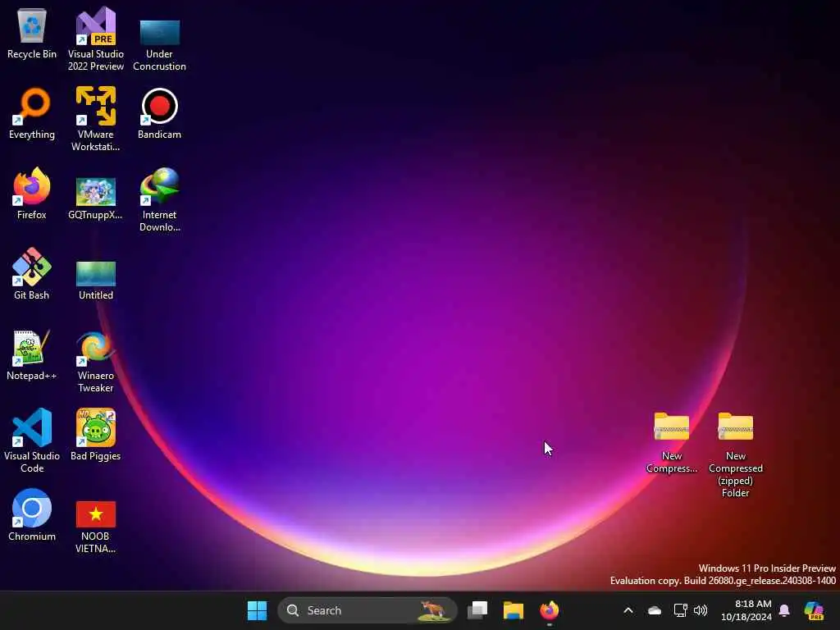Select the Firefox desktop shortcut
Screen dimensions: 840x630
tap(32, 194)
